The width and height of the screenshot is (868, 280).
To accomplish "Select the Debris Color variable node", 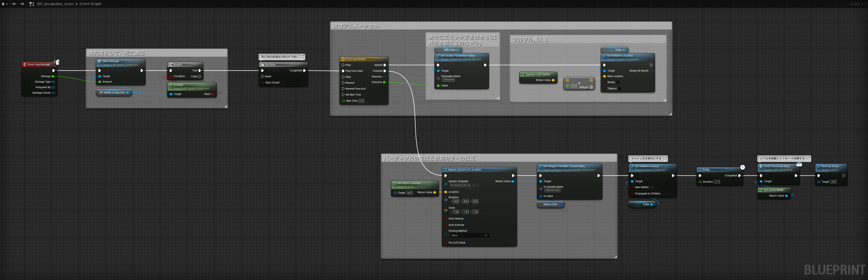I will click(550, 204).
